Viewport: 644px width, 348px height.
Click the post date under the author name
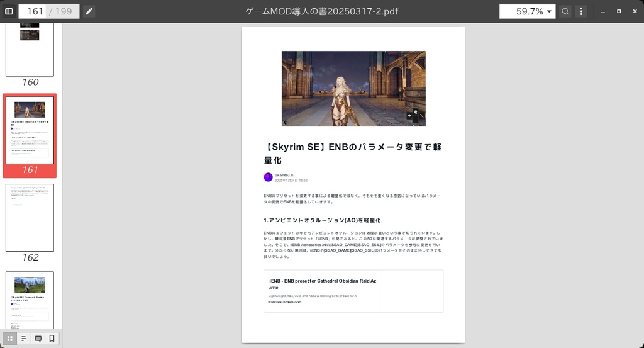(x=291, y=181)
